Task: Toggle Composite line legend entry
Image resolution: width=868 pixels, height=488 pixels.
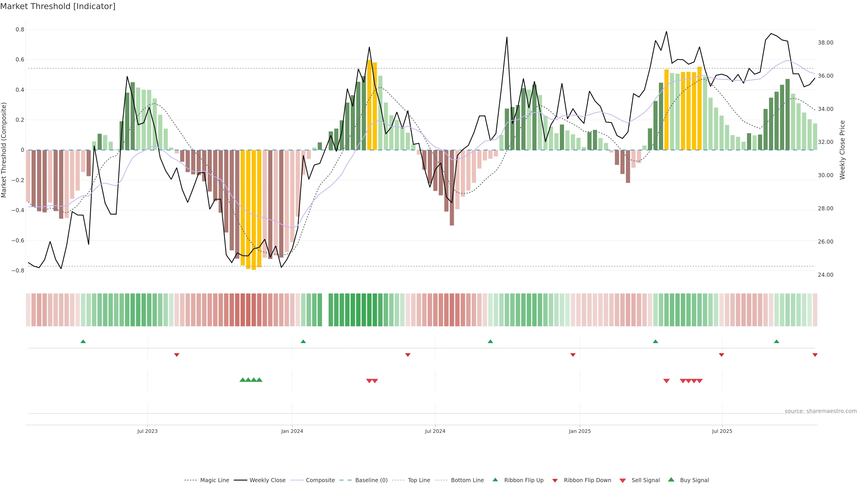Action: (320, 480)
